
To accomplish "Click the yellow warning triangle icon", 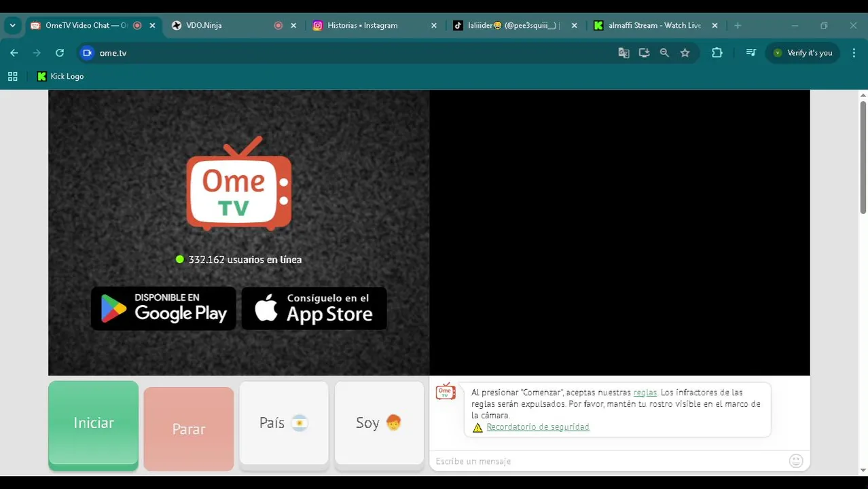I will (x=477, y=427).
